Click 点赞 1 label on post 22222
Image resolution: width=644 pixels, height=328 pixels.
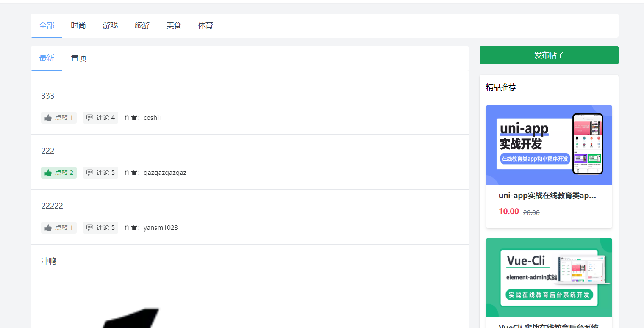click(x=64, y=228)
